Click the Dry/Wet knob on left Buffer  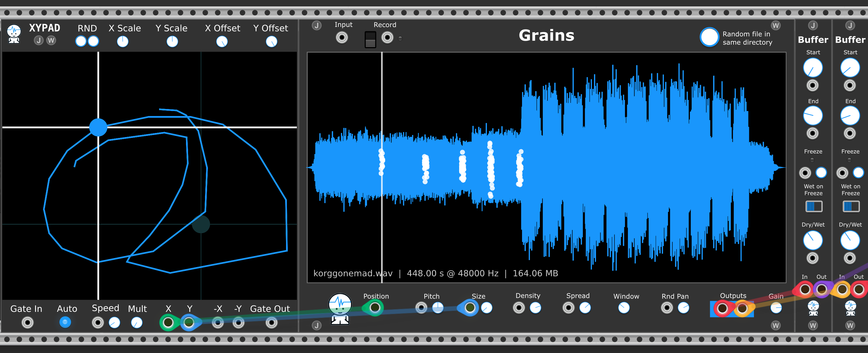(x=813, y=240)
